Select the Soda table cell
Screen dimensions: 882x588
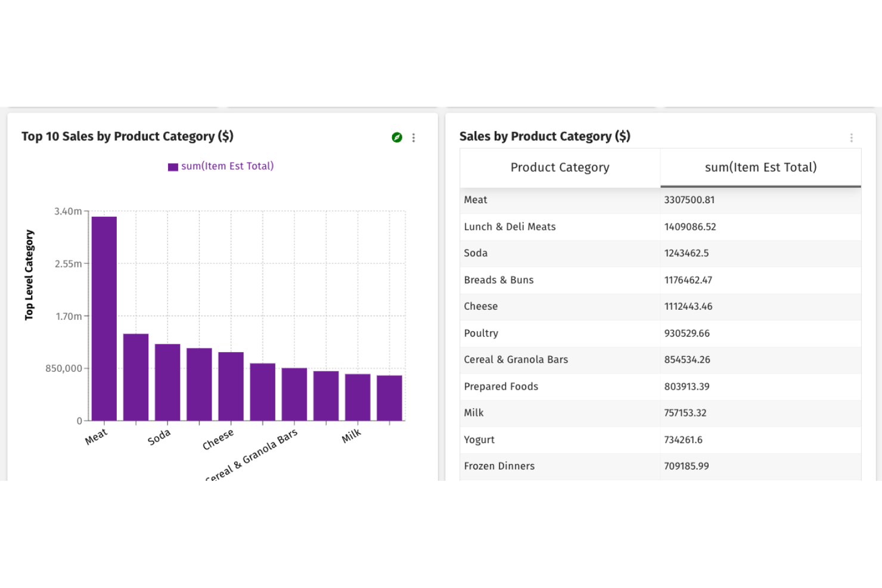560,253
